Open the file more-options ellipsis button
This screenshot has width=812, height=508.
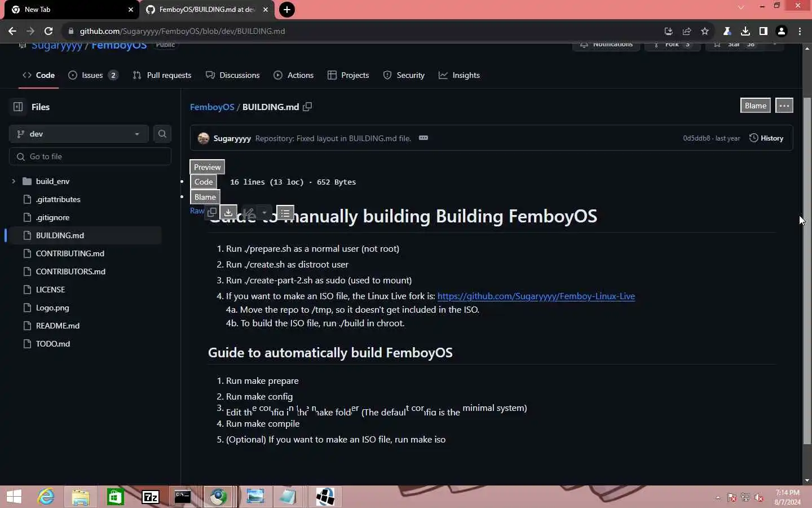784,106
